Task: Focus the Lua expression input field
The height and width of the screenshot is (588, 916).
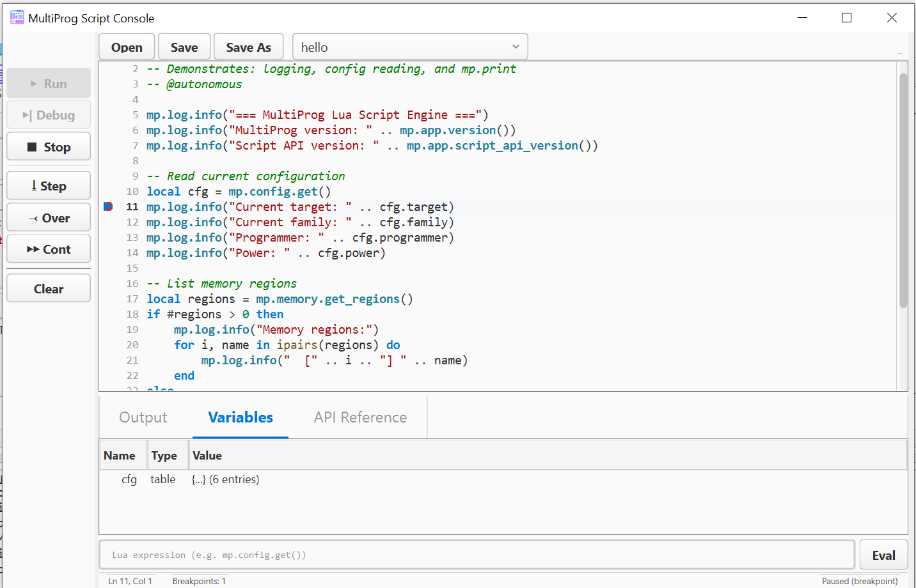Action: (477, 555)
